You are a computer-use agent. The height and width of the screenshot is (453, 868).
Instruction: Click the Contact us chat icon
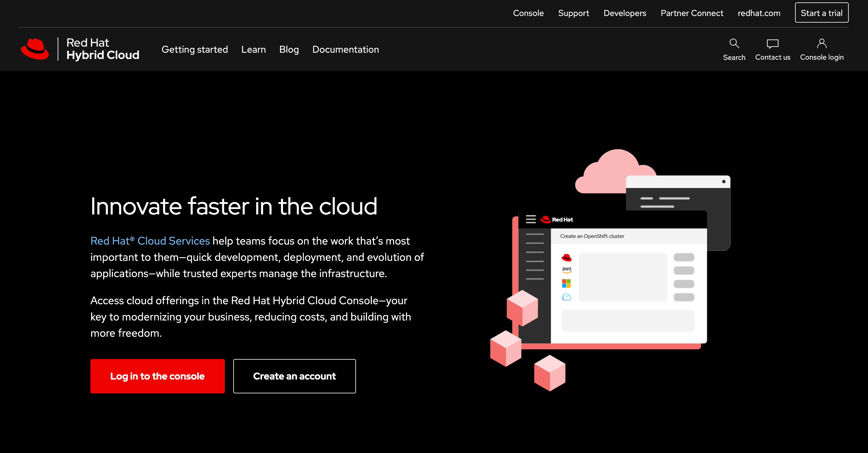772,44
